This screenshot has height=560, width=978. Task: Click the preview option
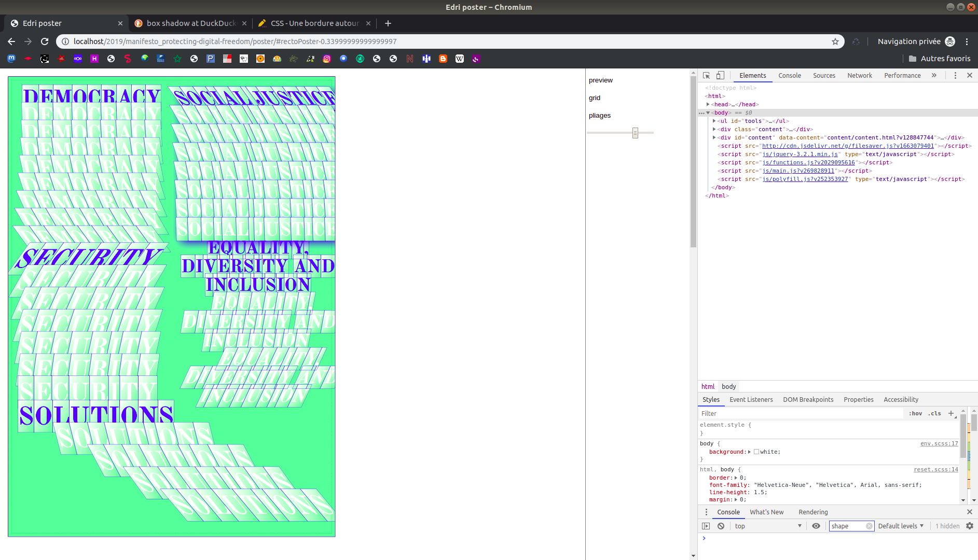[x=600, y=80]
